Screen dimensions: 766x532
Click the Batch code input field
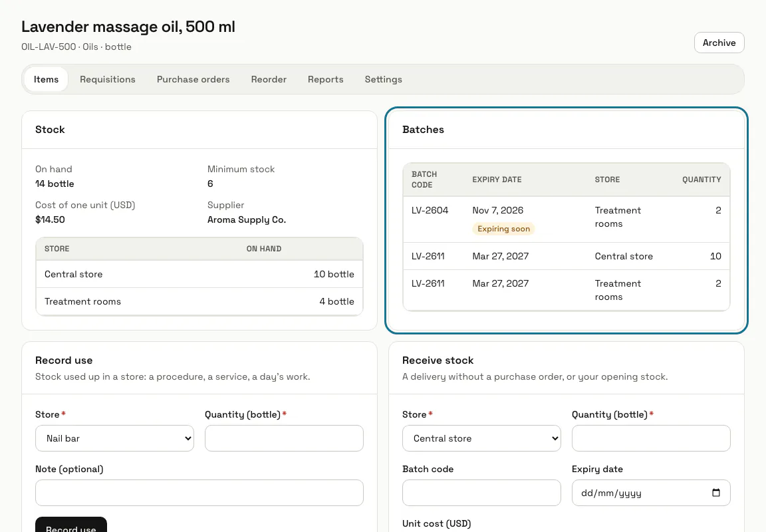[x=481, y=492]
